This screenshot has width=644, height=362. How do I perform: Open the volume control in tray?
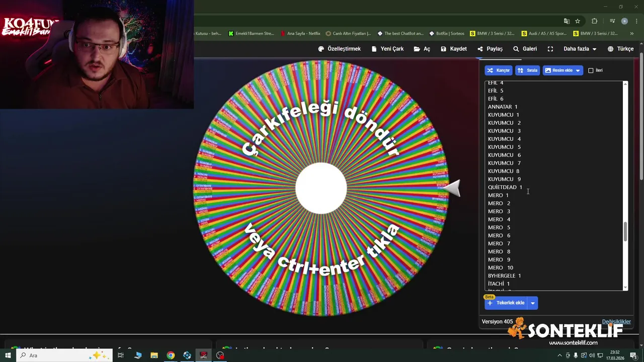(592, 355)
